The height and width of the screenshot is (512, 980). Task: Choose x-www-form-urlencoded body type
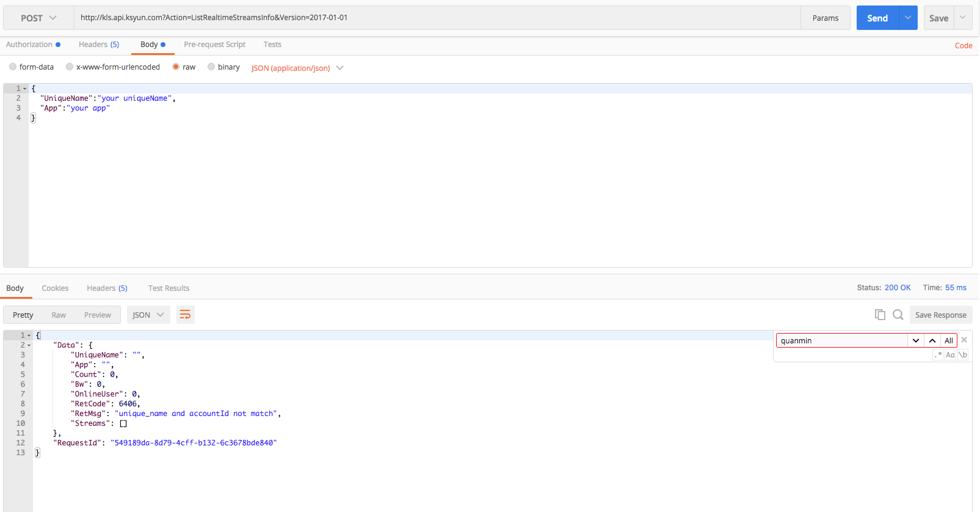(x=70, y=67)
